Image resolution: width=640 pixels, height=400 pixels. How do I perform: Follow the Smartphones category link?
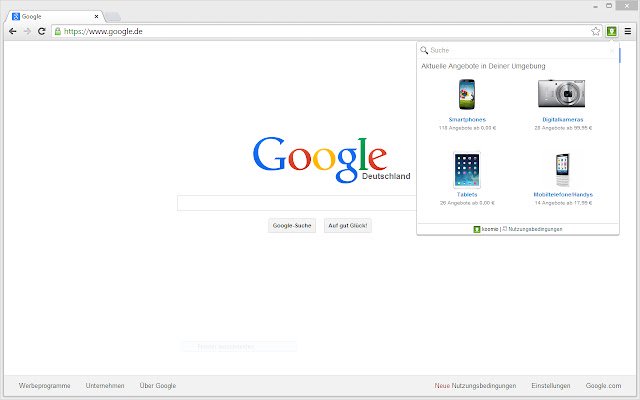pos(467,120)
